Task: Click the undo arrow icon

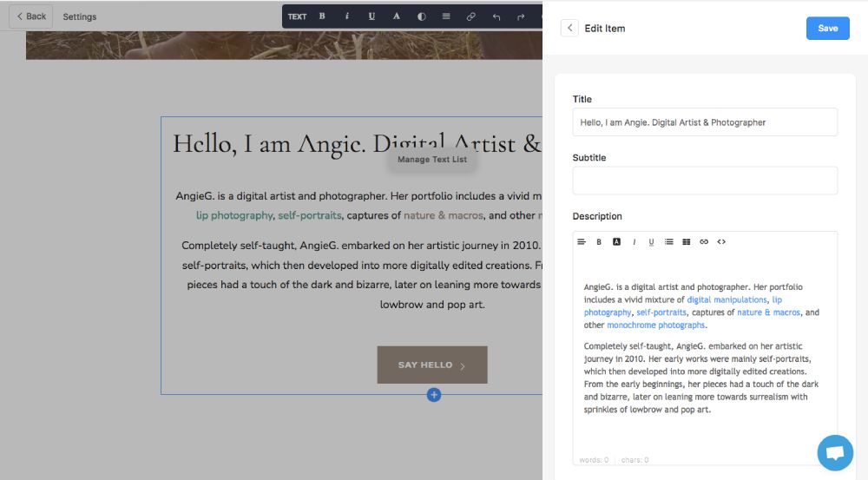Action: (x=496, y=16)
